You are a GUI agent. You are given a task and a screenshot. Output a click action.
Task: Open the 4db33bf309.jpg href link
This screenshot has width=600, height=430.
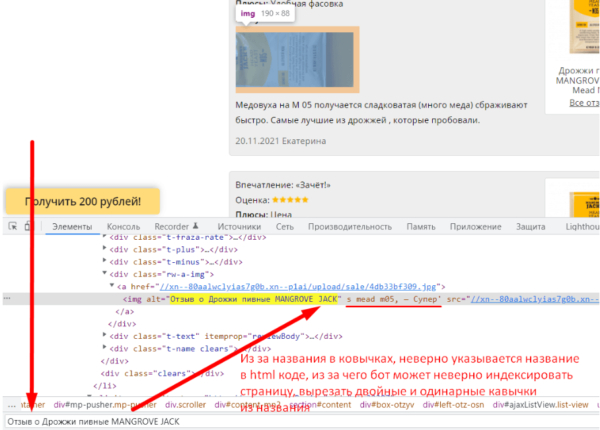coord(298,287)
